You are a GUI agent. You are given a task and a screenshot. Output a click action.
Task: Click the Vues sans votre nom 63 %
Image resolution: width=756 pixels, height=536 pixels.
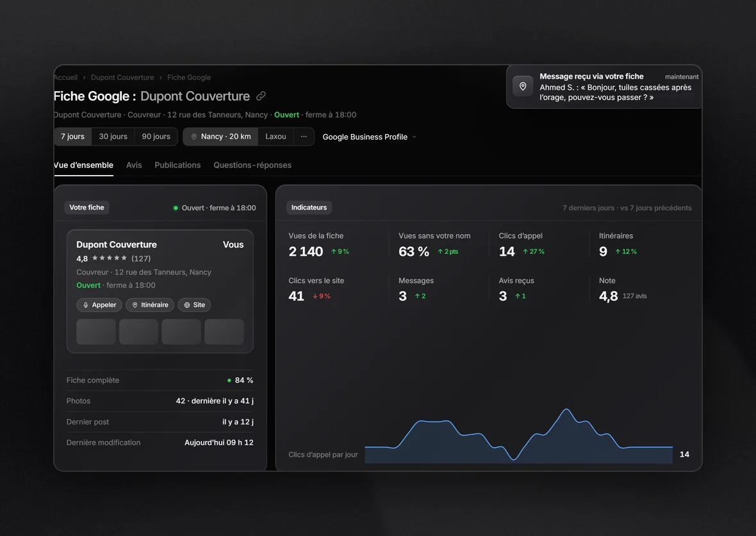pyautogui.click(x=414, y=251)
